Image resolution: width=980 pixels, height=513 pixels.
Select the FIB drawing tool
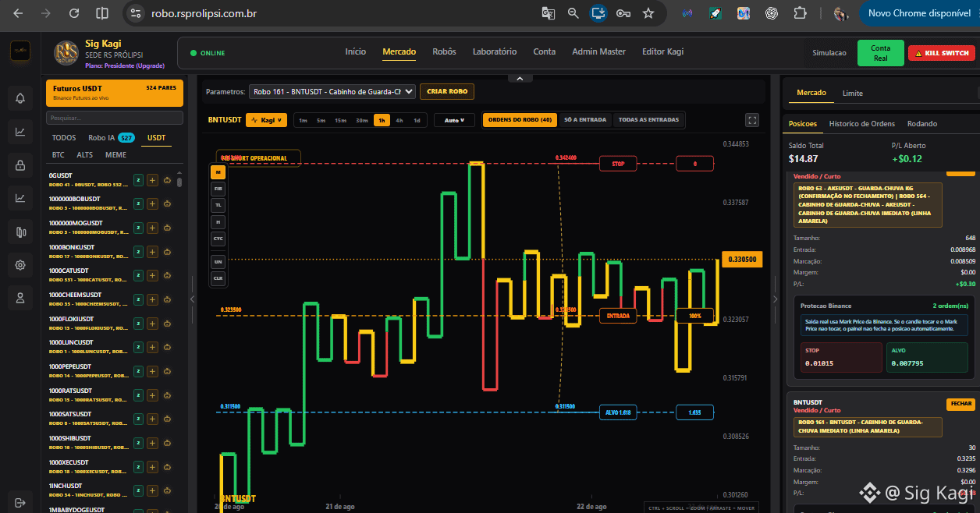click(x=218, y=188)
